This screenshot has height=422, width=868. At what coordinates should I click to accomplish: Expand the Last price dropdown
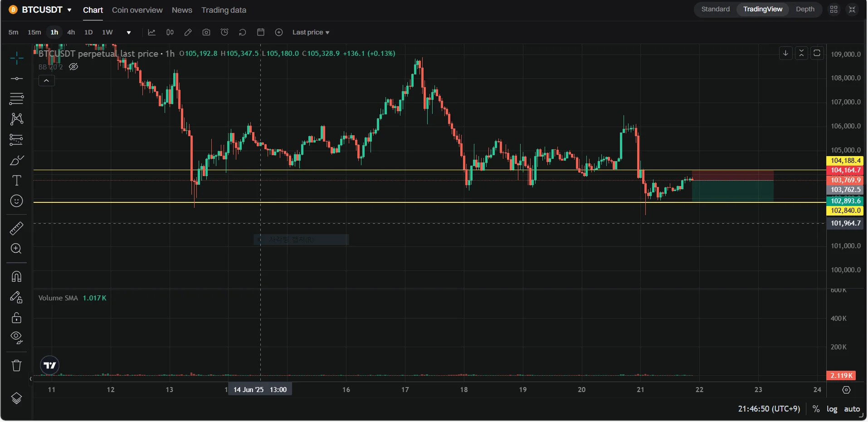pyautogui.click(x=311, y=32)
